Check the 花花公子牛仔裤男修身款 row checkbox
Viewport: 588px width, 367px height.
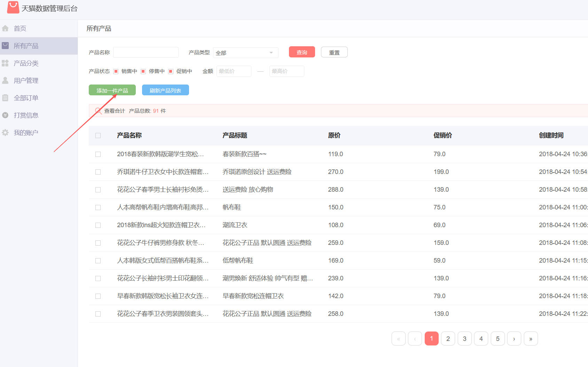click(98, 243)
